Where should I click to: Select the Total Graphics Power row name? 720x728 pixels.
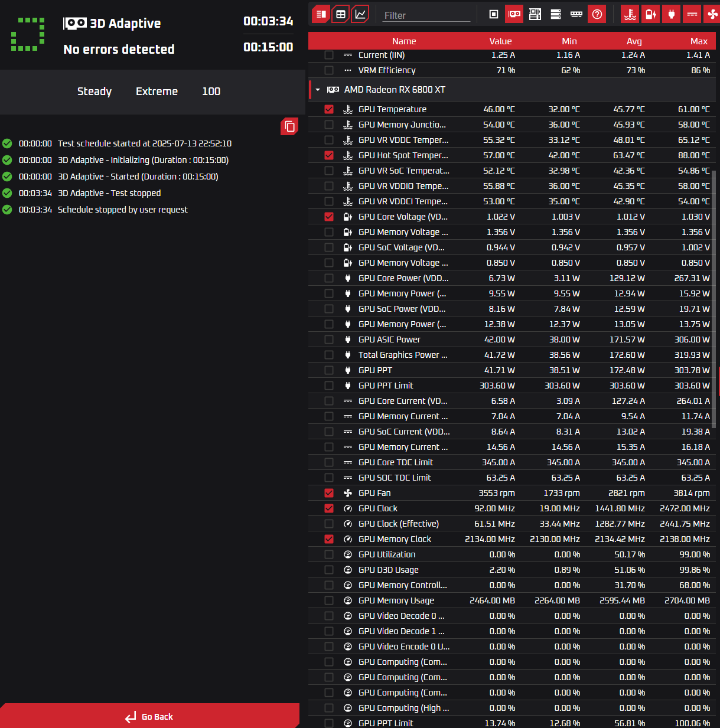coord(403,355)
